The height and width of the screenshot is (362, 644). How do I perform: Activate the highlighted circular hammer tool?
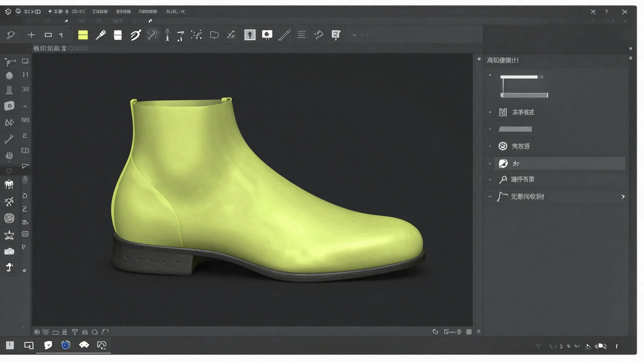(153, 35)
